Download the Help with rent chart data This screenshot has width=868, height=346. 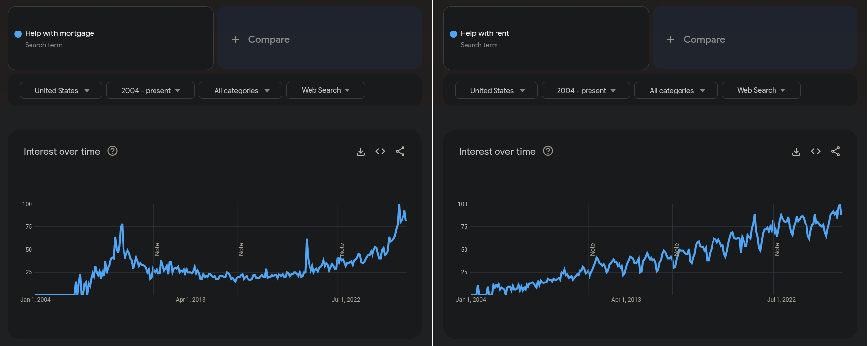(x=796, y=152)
